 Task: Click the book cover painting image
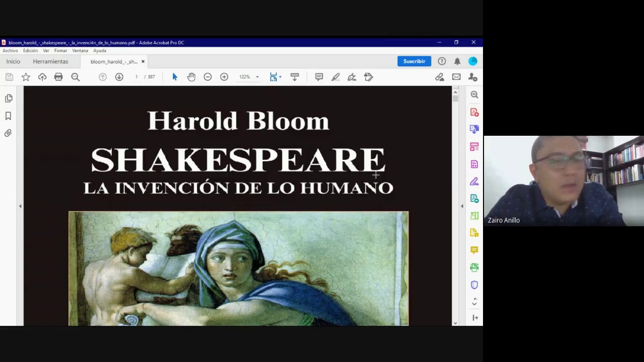238,268
